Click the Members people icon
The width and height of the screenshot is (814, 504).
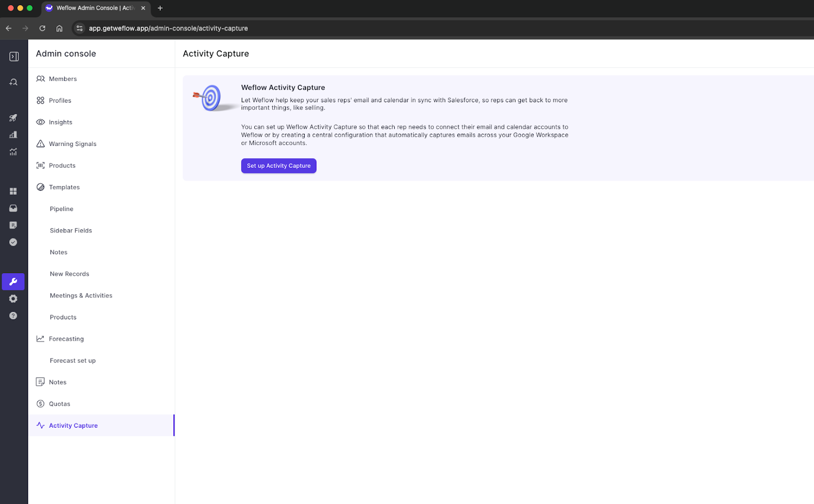41,79
